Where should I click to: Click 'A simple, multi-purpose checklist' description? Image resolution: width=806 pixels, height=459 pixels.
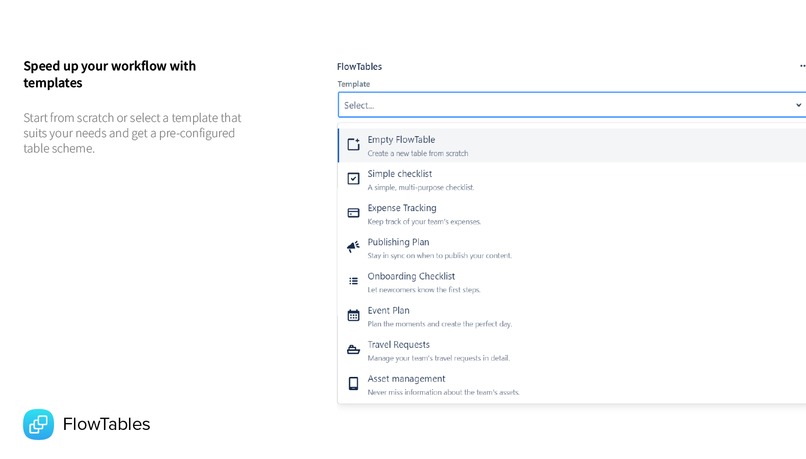point(421,187)
